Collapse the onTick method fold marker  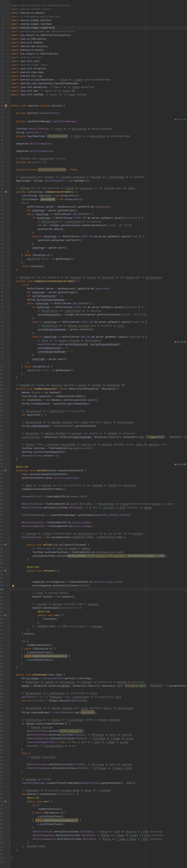[10, 545]
